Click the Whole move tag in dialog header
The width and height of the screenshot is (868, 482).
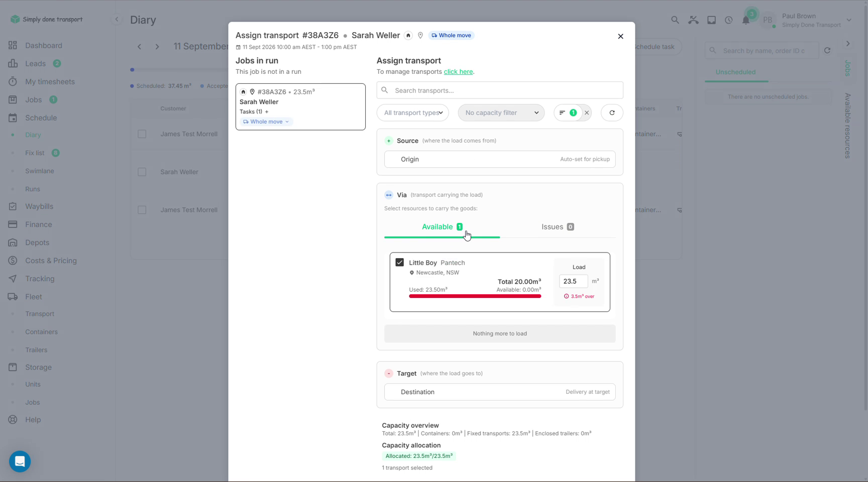(451, 35)
